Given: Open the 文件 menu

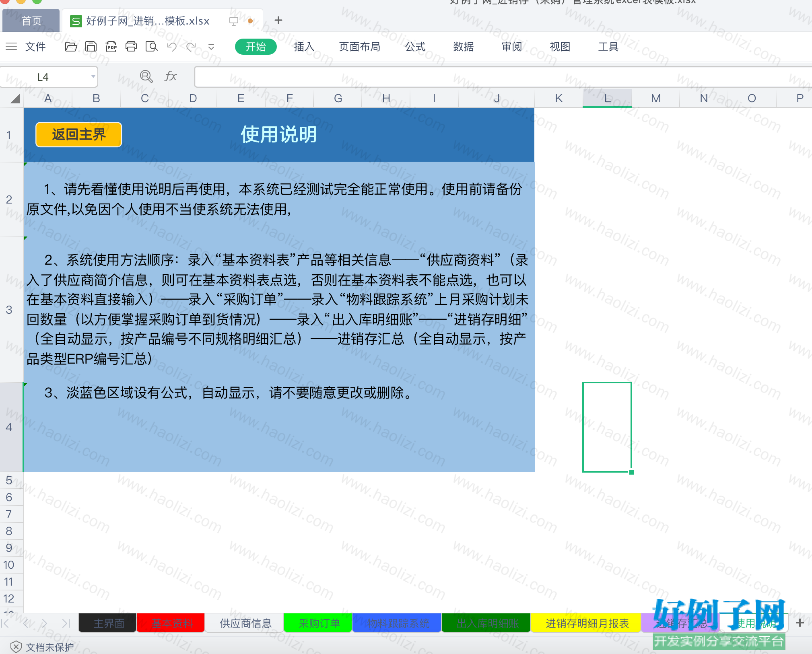Looking at the screenshot, I should pos(35,47).
